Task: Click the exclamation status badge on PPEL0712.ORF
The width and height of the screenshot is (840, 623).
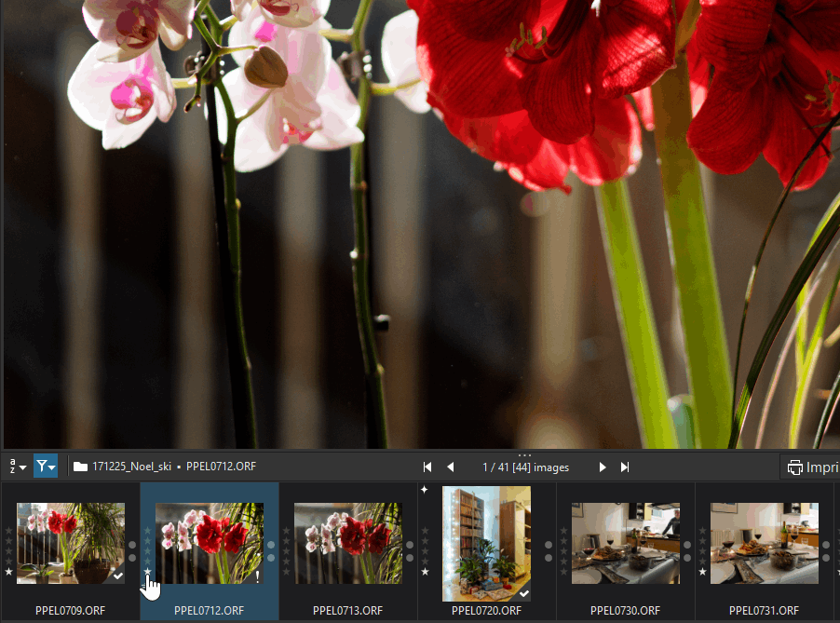Action: (x=257, y=576)
